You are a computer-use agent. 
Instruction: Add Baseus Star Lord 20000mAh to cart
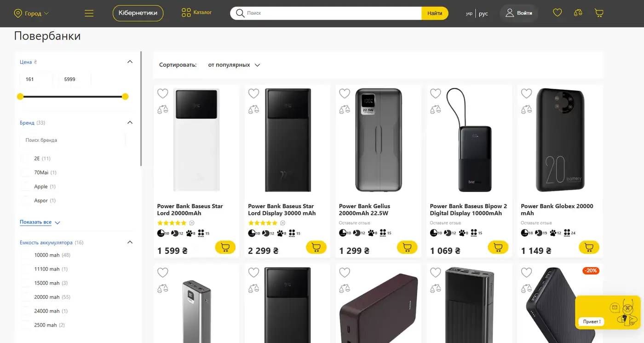(225, 247)
